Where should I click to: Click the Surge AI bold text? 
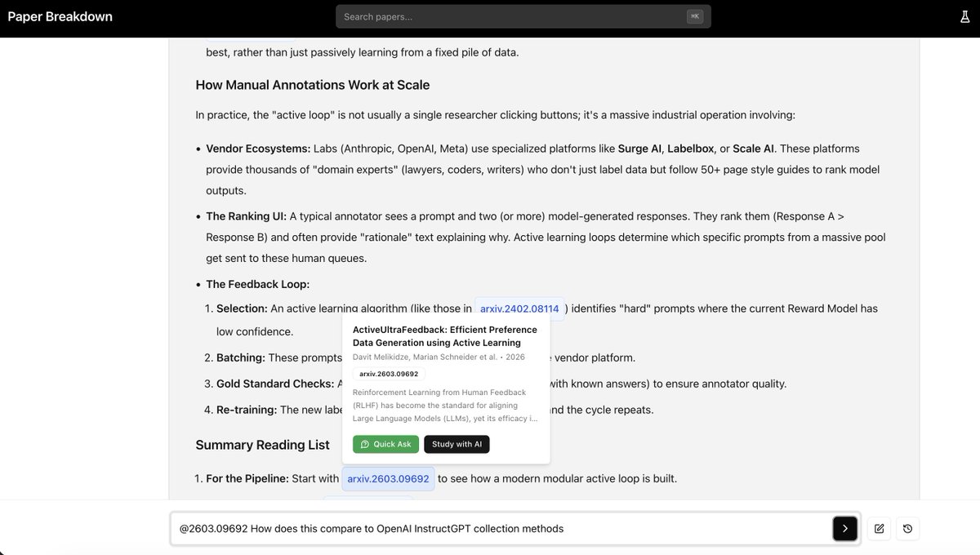click(x=639, y=149)
